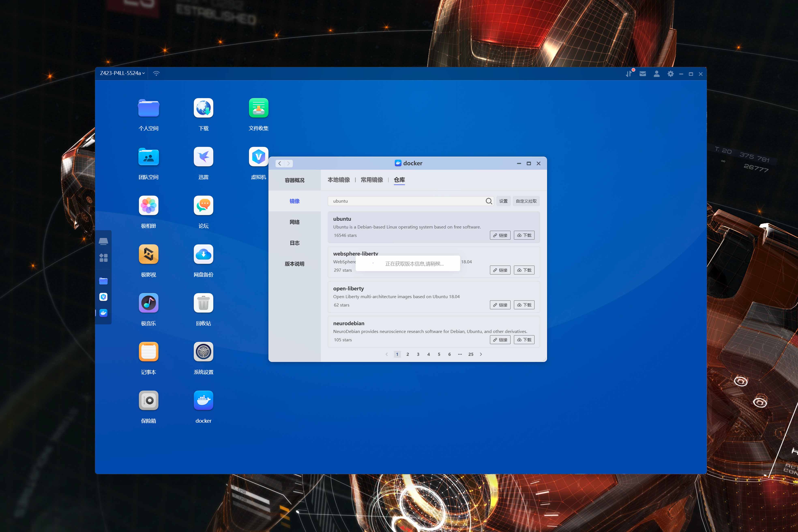Launch the 极音乐 app
The image size is (798, 532).
(x=149, y=303)
